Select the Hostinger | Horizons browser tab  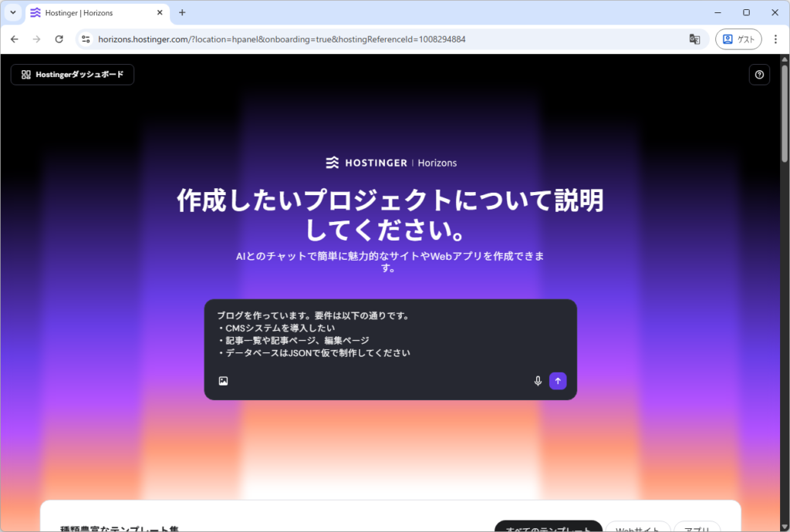tap(93, 13)
